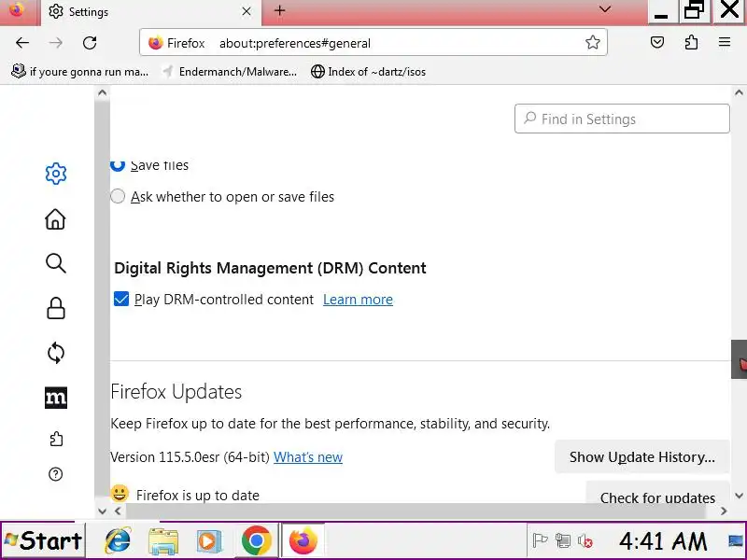Click Show desktop tray button
Image resolution: width=747 pixels, height=560 pixels.
click(736, 540)
